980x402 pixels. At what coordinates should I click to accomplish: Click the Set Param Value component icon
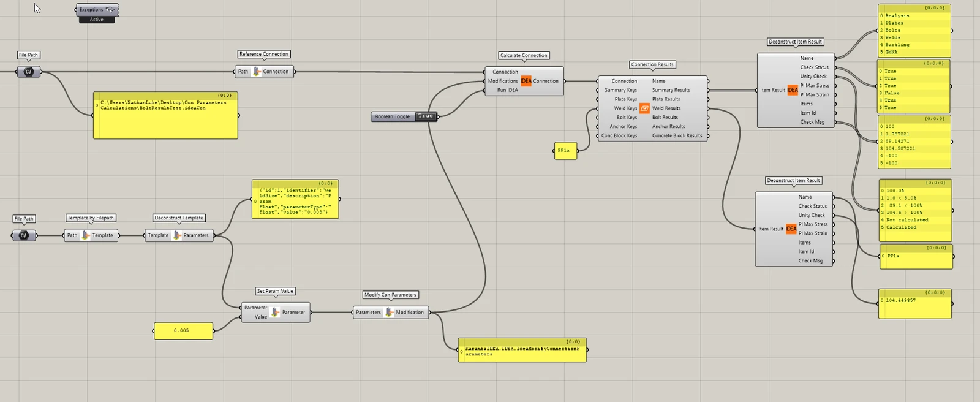tap(275, 313)
